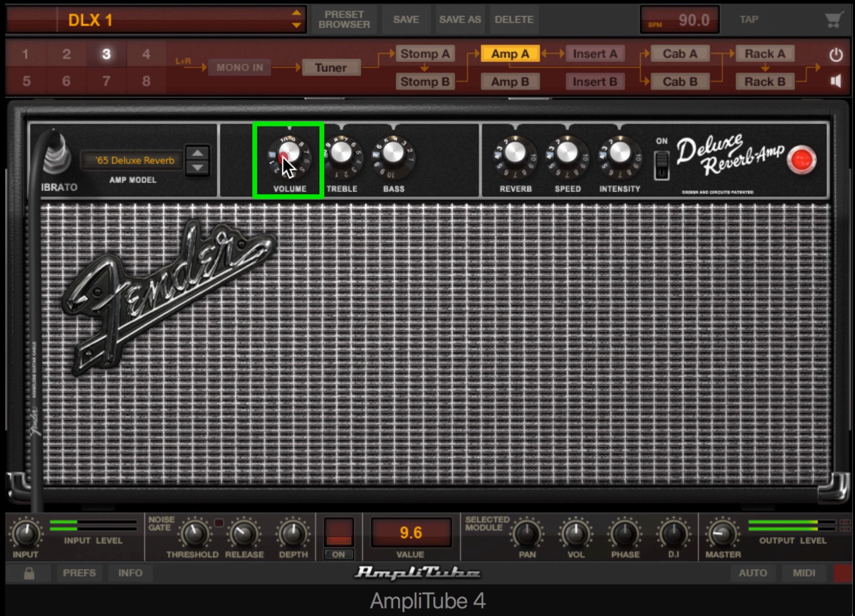Select next amp model arrow
The image size is (855, 616).
coord(198,168)
